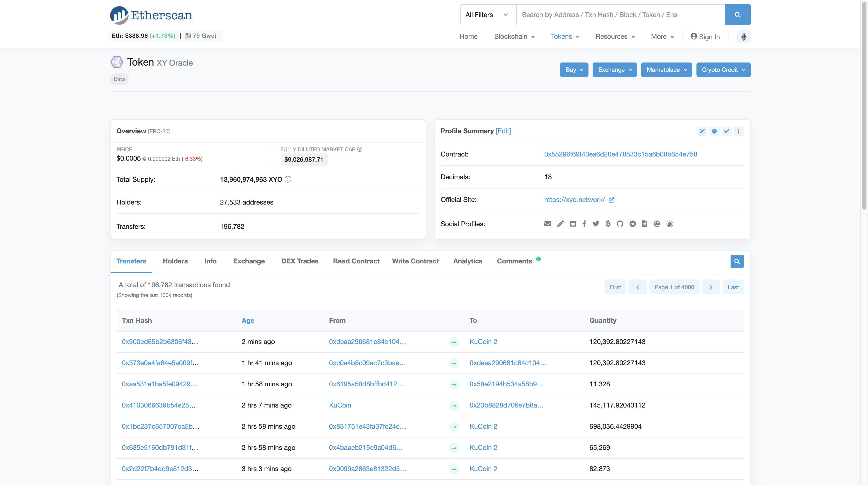Select the Transfers tab
This screenshot has height=485, width=868.
(131, 261)
